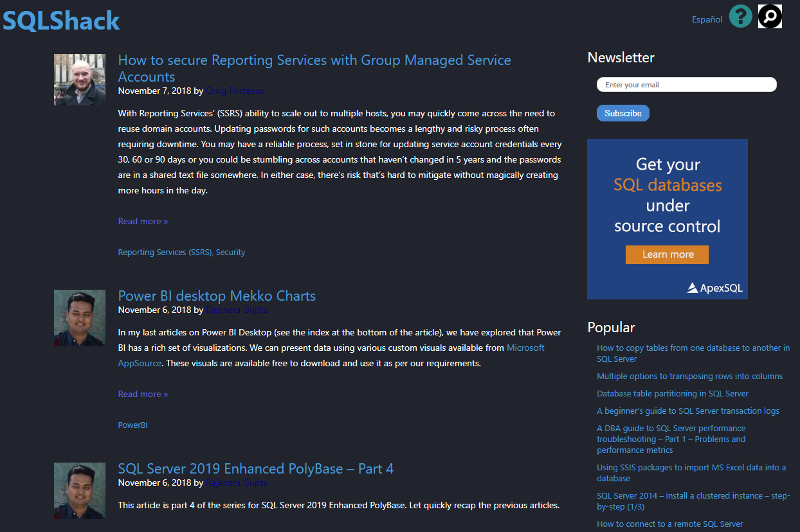Open Reporting Services (SSRS) category tag

(x=165, y=253)
